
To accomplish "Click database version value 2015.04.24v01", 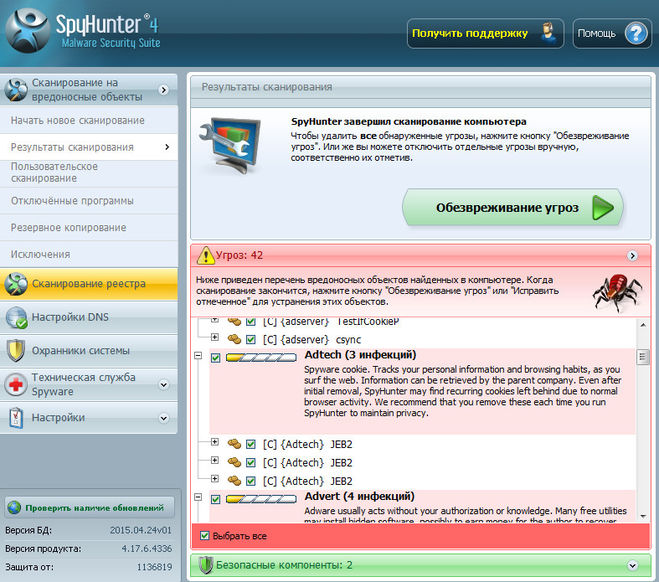I will point(141,530).
